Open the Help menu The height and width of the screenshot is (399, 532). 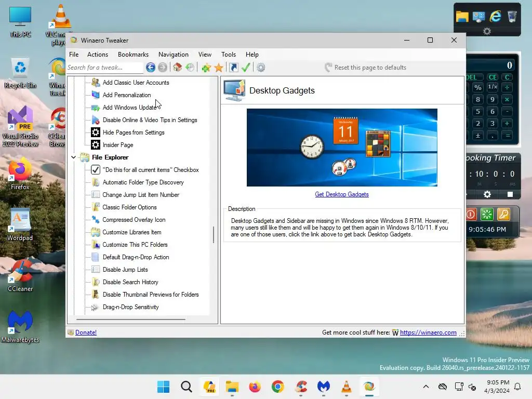point(252,54)
